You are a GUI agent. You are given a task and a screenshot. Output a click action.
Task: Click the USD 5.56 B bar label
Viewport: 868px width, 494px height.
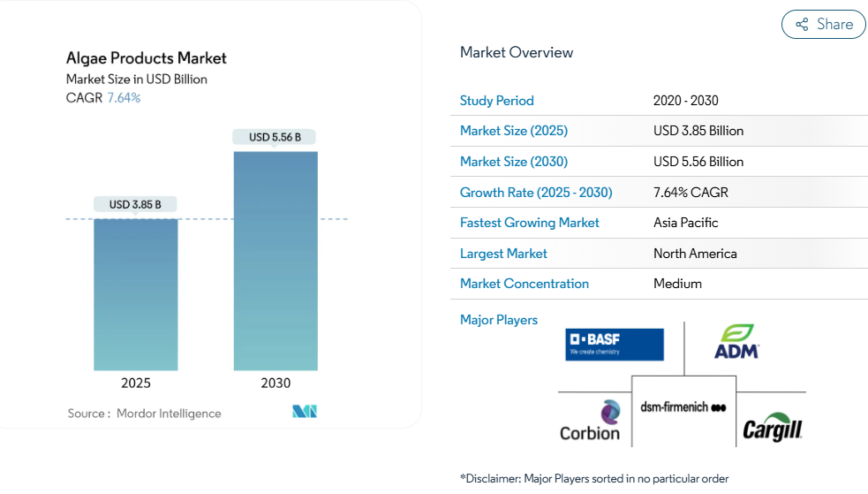pos(275,137)
